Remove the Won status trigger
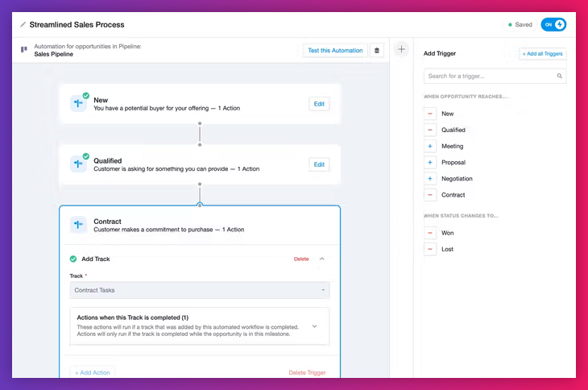 pyautogui.click(x=430, y=233)
